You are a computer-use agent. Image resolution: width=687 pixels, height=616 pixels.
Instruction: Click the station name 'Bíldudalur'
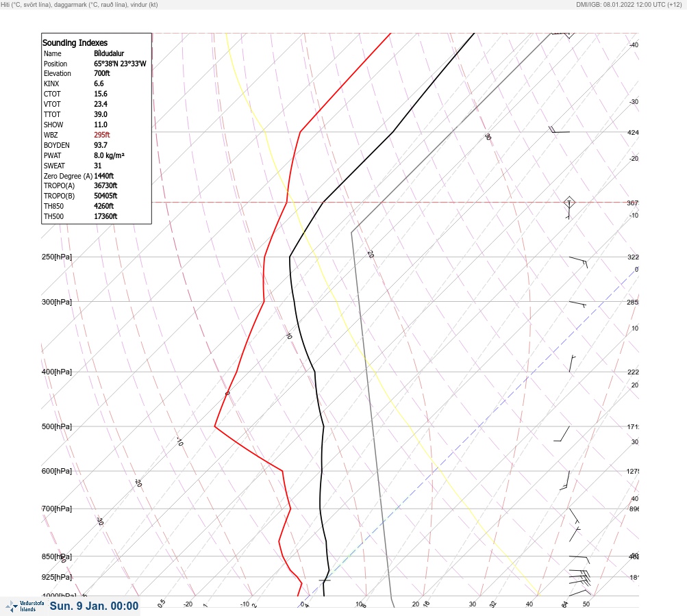[x=109, y=53]
